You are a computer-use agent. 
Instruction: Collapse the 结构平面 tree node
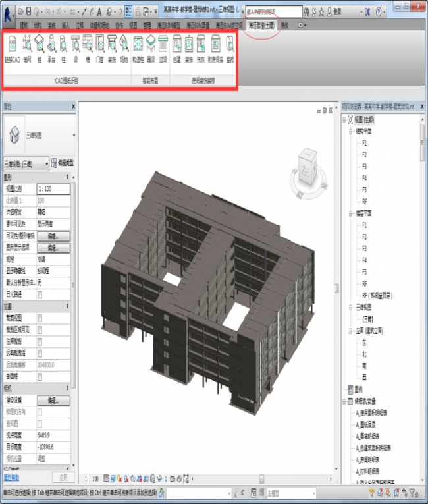351,131
